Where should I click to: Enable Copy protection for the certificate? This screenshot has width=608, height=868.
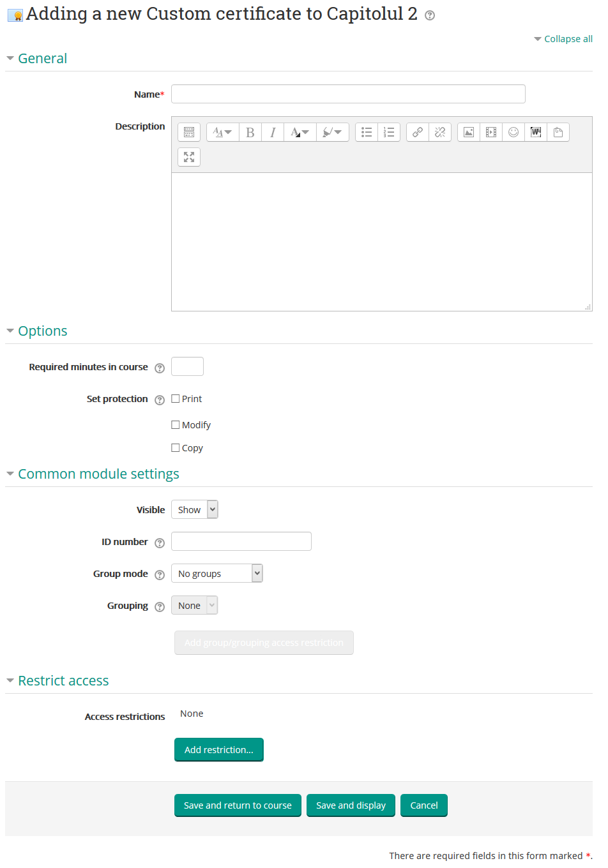point(176,447)
